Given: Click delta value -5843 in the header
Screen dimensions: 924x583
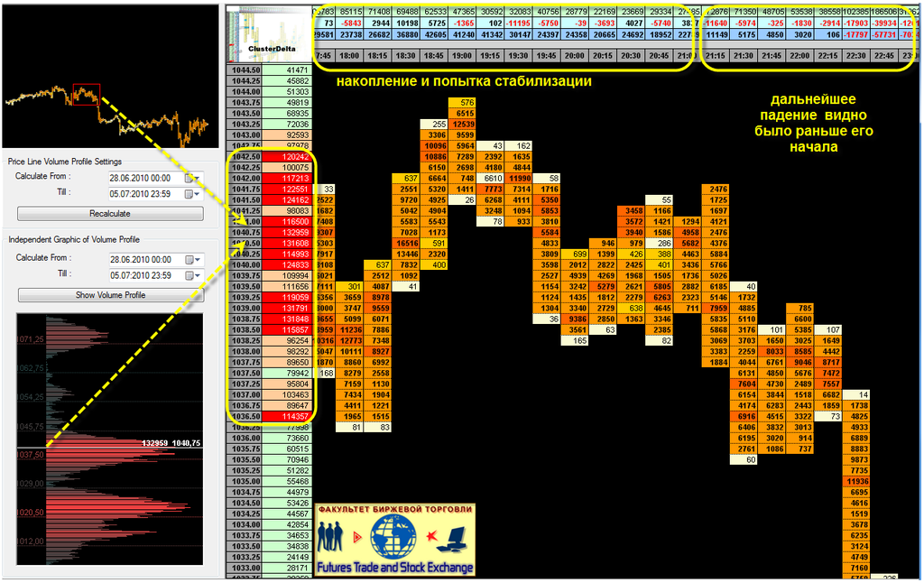Looking at the screenshot, I should pyautogui.click(x=349, y=23).
